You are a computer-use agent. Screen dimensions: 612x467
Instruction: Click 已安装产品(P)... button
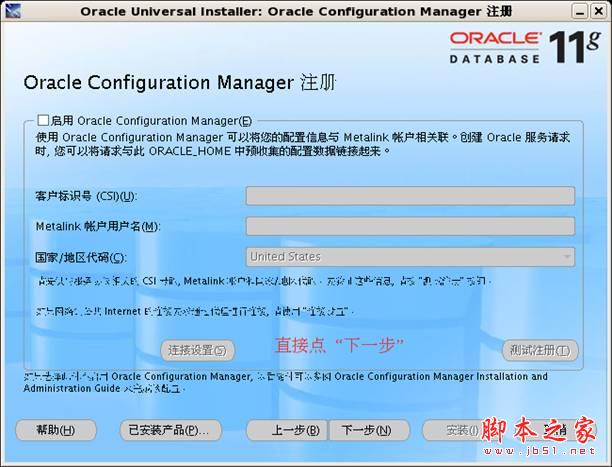(x=171, y=430)
